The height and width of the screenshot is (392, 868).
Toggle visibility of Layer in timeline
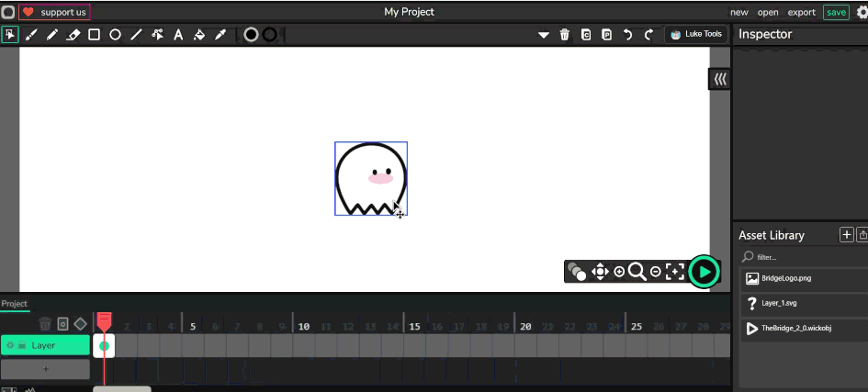(x=10, y=345)
